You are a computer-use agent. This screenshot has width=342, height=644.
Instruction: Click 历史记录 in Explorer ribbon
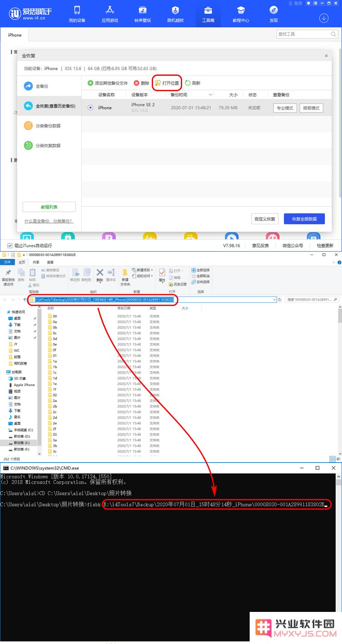click(x=177, y=284)
